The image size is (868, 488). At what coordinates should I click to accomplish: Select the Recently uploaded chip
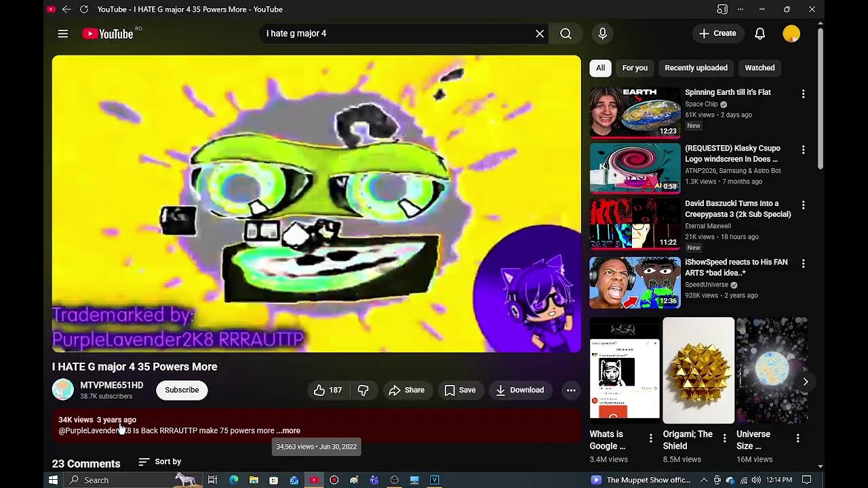696,68
